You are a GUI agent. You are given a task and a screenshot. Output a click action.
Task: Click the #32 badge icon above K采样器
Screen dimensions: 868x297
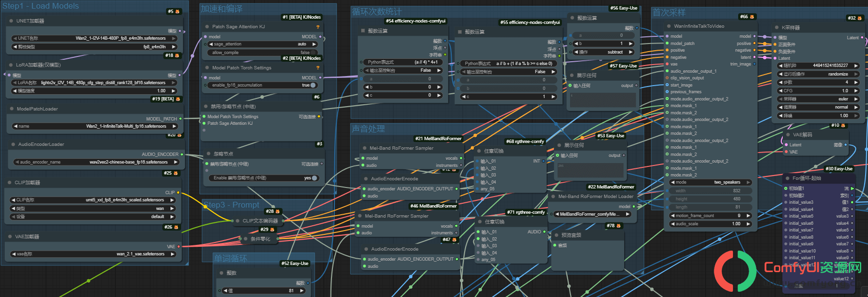[859, 18]
